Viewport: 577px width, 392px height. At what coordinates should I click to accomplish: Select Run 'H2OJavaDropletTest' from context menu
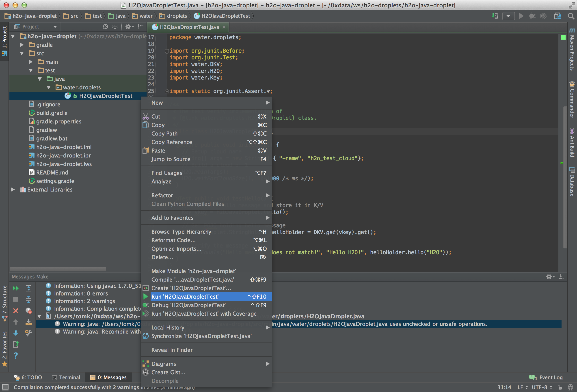[x=185, y=296]
